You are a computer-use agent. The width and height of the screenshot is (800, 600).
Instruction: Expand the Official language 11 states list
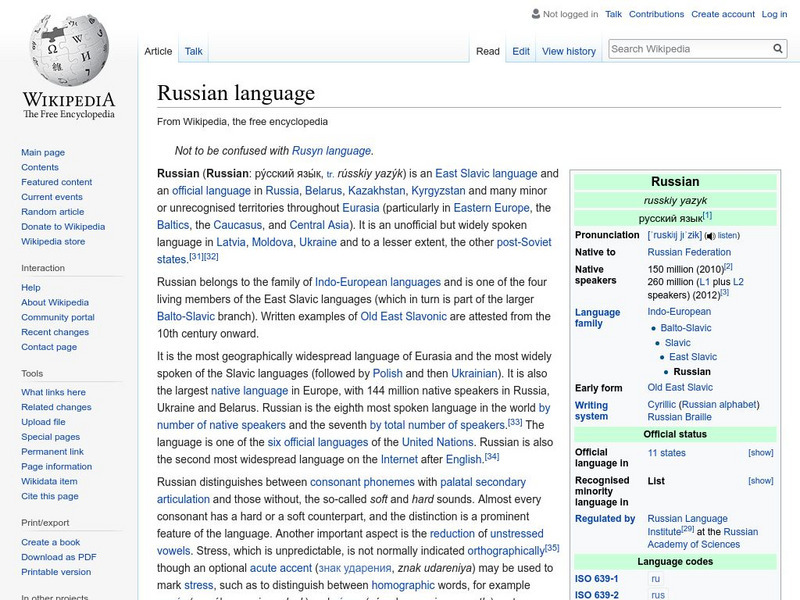[x=760, y=453]
